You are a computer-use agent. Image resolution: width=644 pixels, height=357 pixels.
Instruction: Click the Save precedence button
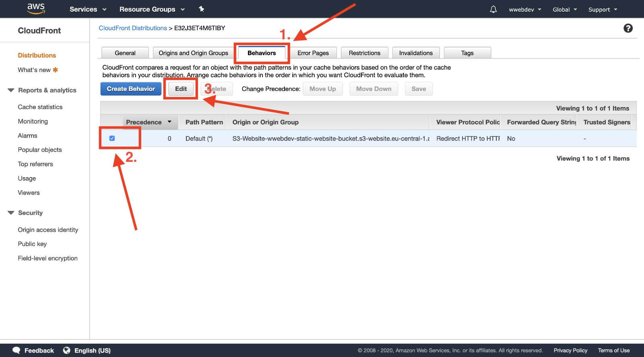[x=419, y=89]
